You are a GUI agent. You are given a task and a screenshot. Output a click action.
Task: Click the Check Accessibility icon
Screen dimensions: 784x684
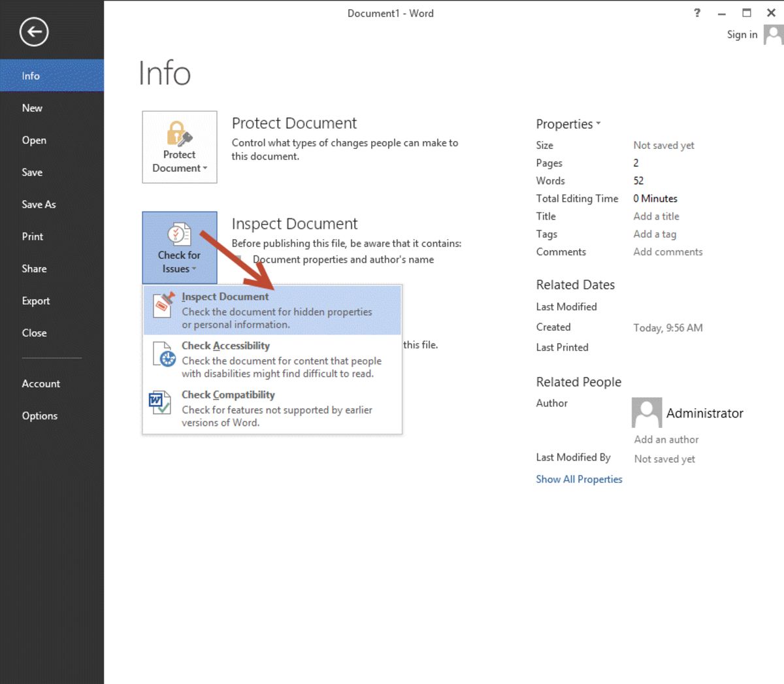click(163, 355)
